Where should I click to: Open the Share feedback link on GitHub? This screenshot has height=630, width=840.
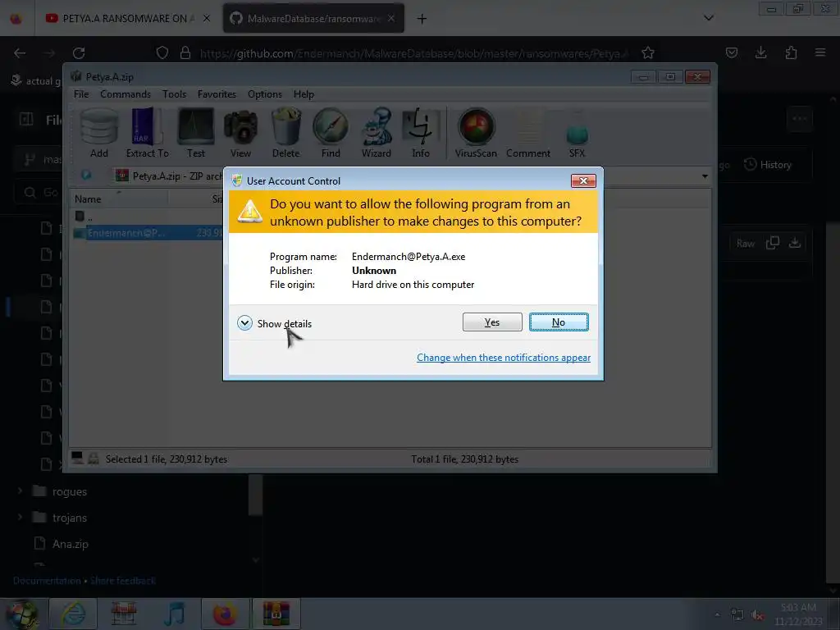pyautogui.click(x=123, y=581)
